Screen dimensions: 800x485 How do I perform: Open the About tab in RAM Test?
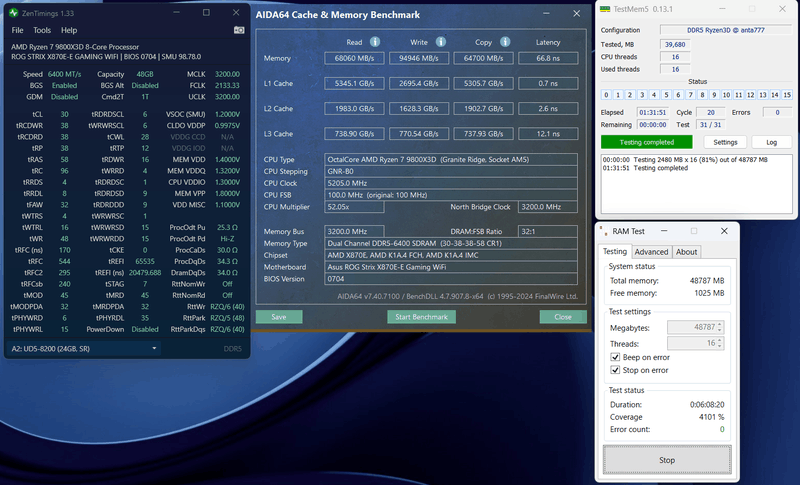tap(687, 252)
